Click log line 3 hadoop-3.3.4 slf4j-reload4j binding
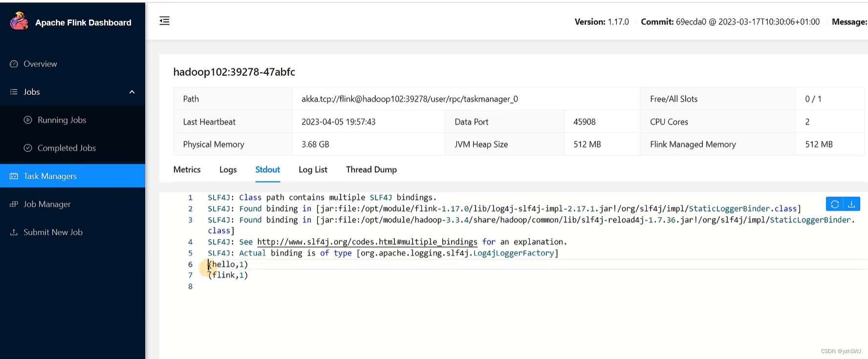Image resolution: width=868 pixels, height=359 pixels. point(531,225)
